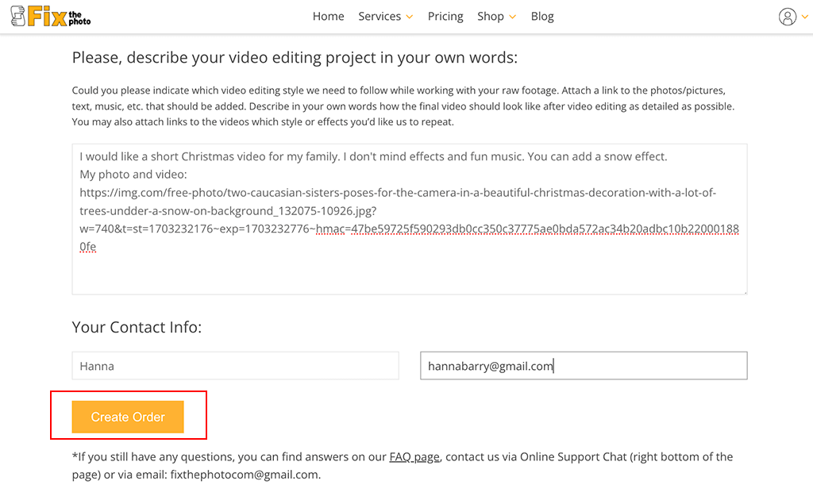
Task: Click the underlined 0fe text in description
Action: [x=88, y=247]
